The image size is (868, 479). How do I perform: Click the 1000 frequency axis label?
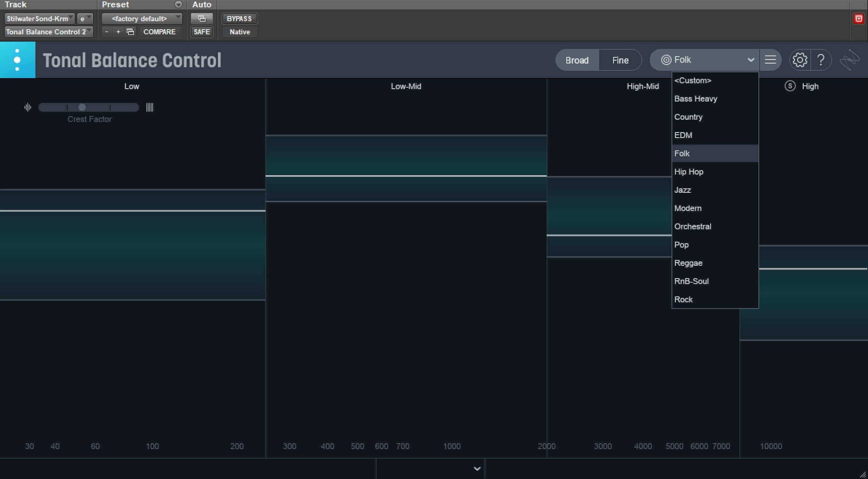click(x=452, y=446)
